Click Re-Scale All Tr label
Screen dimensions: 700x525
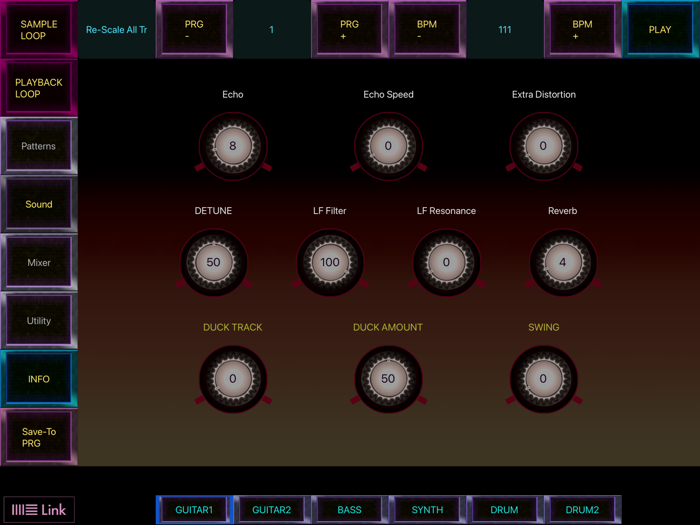click(x=117, y=29)
